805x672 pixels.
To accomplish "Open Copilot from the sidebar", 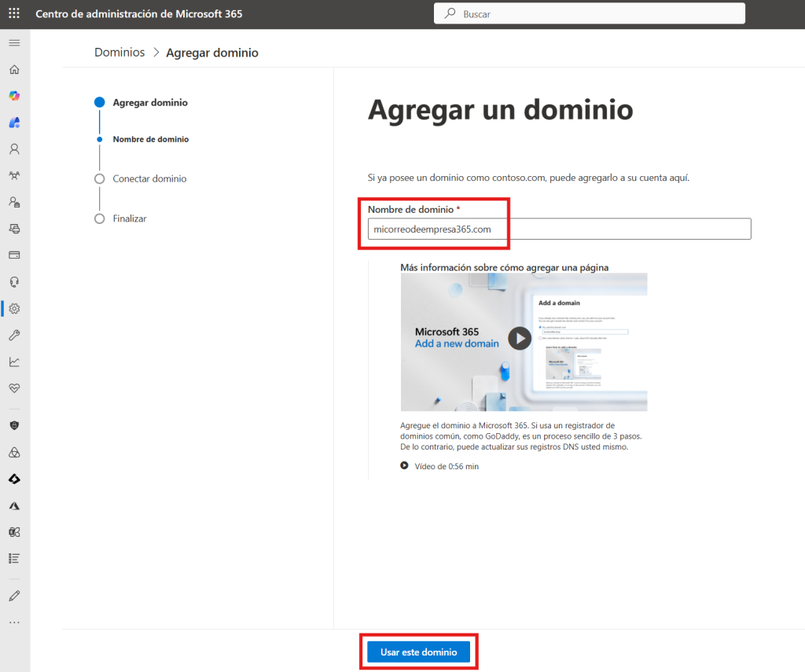I will [14, 96].
